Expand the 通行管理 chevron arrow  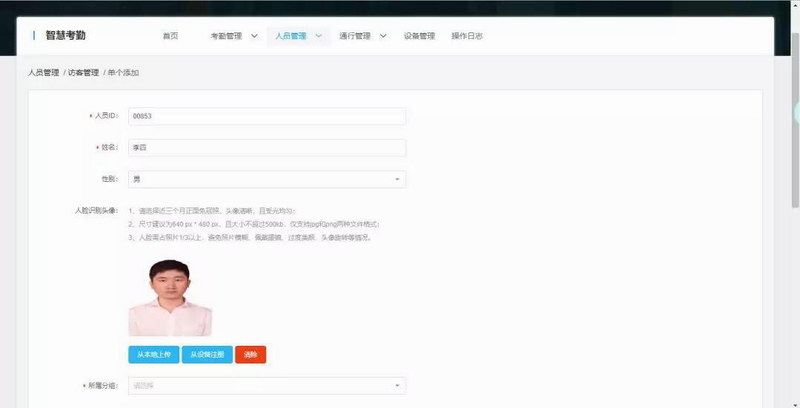coord(383,36)
